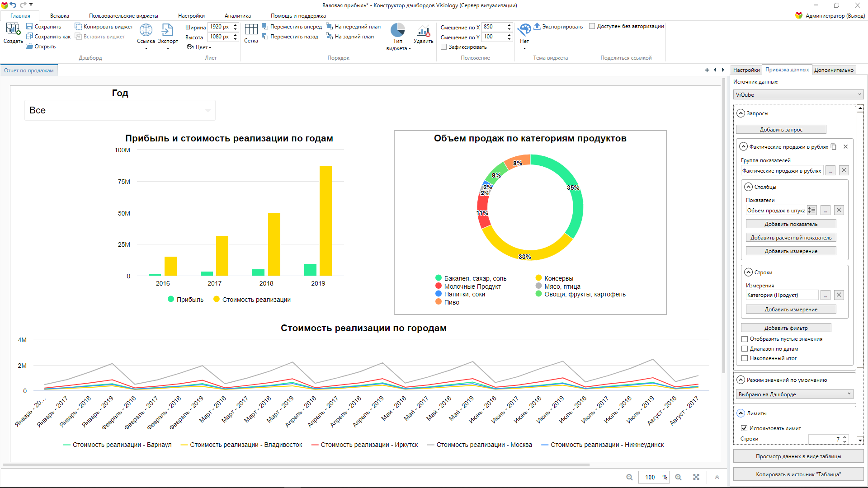Open Тип виджета pie chart icon
Viewport: 868px width, 488px height.
point(397,30)
